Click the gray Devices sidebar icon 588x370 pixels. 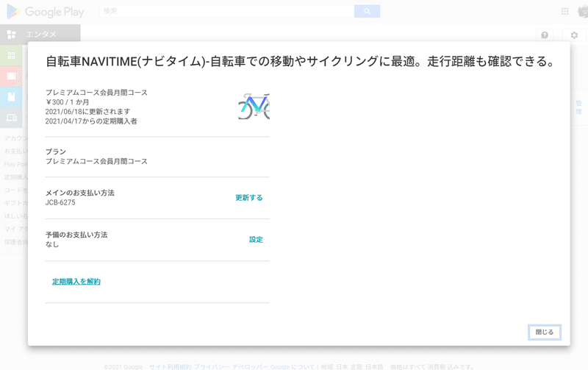(11, 118)
